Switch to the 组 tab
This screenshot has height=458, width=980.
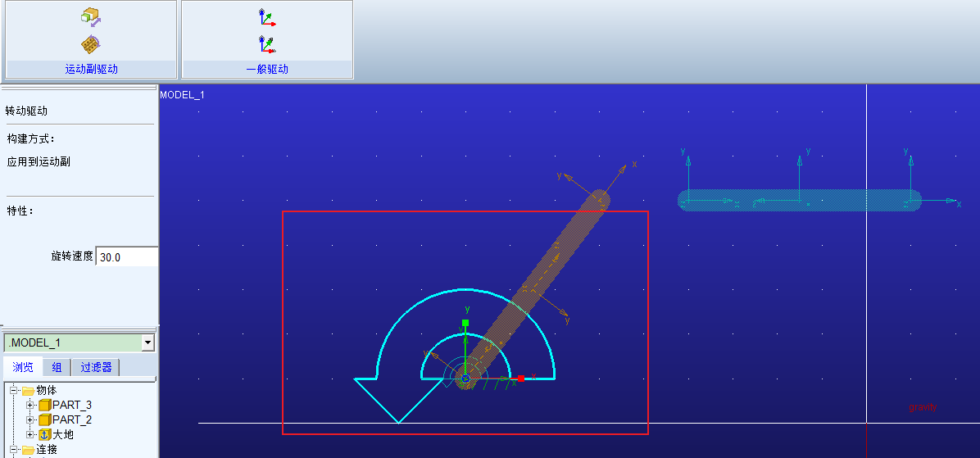click(57, 367)
